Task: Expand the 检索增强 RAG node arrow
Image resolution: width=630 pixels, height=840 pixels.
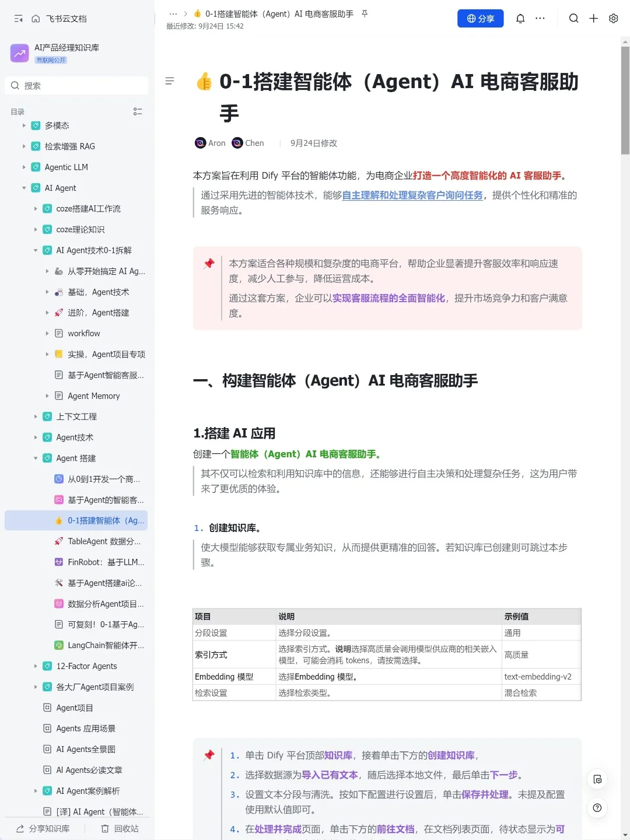Action: [24, 146]
